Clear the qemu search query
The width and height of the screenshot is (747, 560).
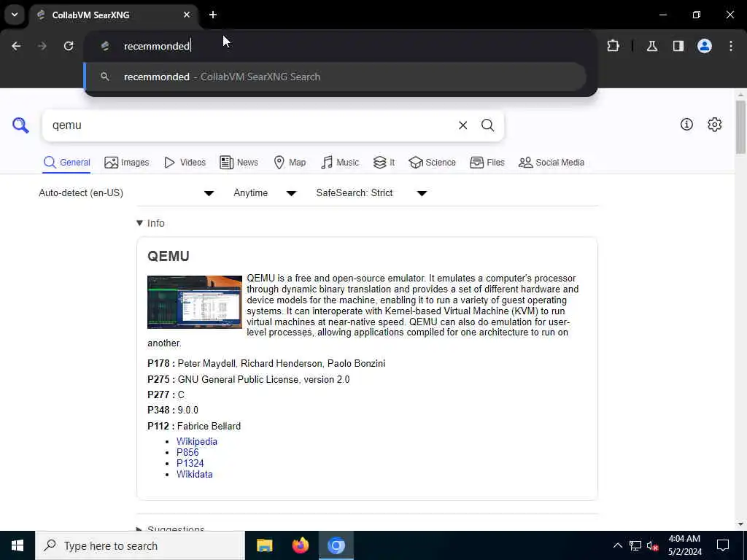(462, 125)
